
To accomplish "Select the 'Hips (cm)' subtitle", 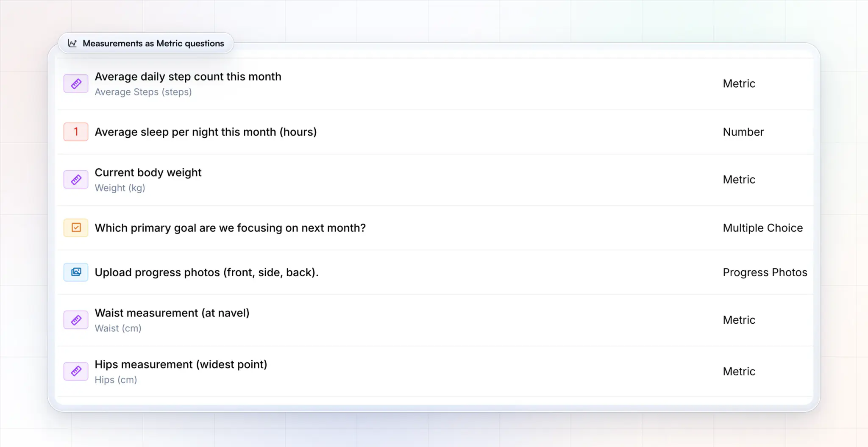I will [x=116, y=380].
